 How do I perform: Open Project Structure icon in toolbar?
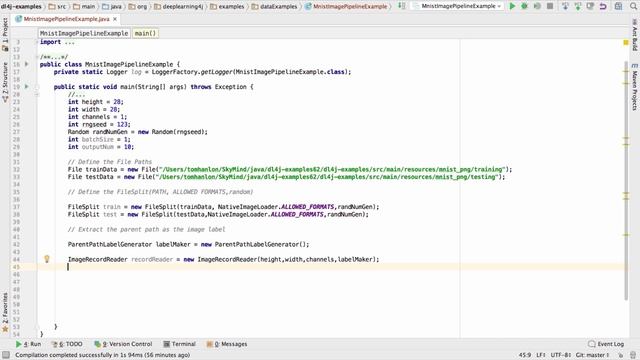click(x=618, y=6)
